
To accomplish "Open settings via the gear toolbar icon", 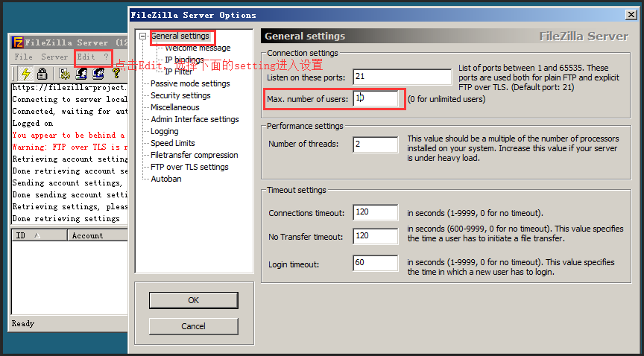I will 65,74.
